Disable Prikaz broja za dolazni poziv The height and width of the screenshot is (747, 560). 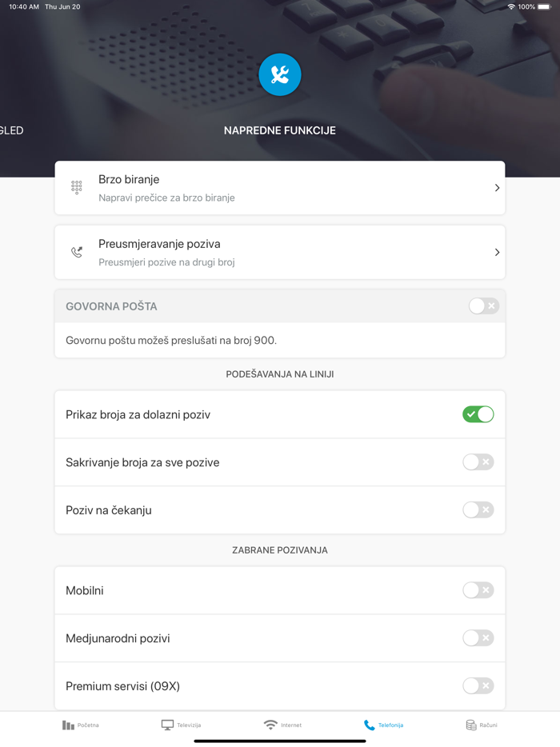coord(478,414)
